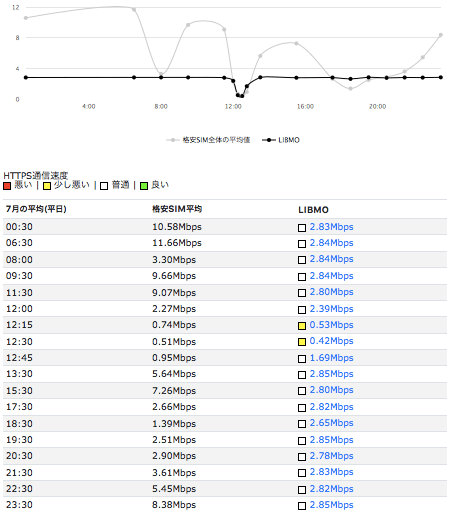Click the yellow status box beside 0.42Mbps
Image resolution: width=450 pixels, height=515 pixels.
point(302,342)
